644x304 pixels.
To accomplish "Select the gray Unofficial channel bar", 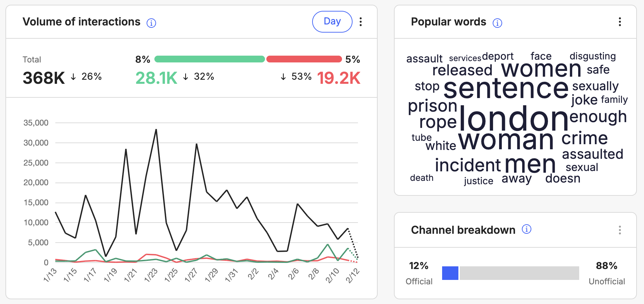I will tap(519, 273).
